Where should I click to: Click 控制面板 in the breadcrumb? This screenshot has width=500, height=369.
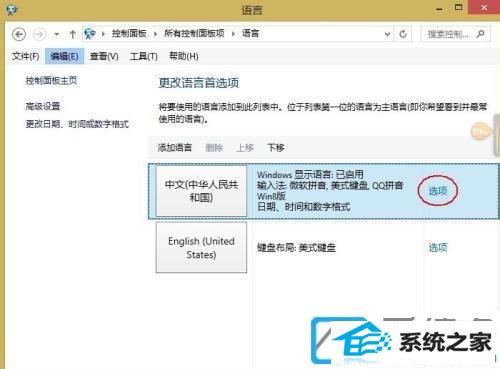(129, 33)
